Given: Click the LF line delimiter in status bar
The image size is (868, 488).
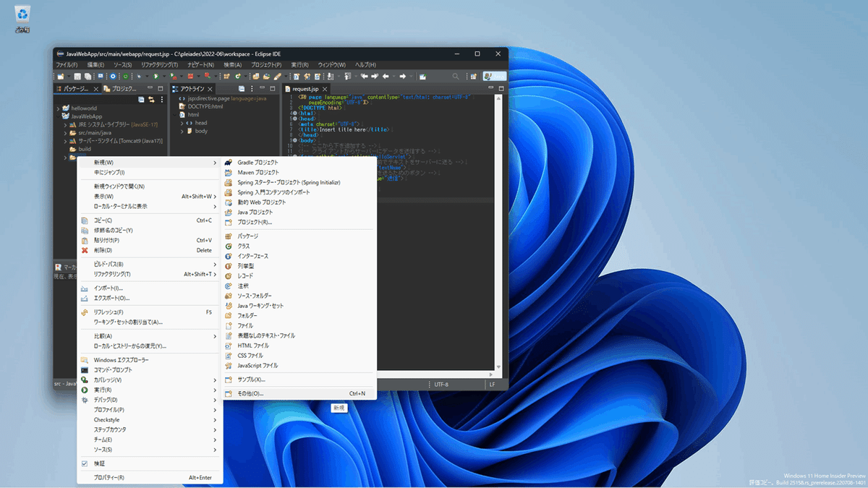Looking at the screenshot, I should [x=492, y=385].
